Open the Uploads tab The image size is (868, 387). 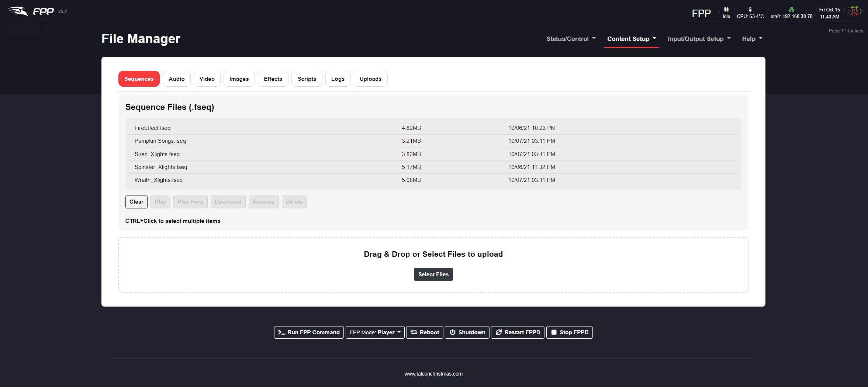click(370, 79)
